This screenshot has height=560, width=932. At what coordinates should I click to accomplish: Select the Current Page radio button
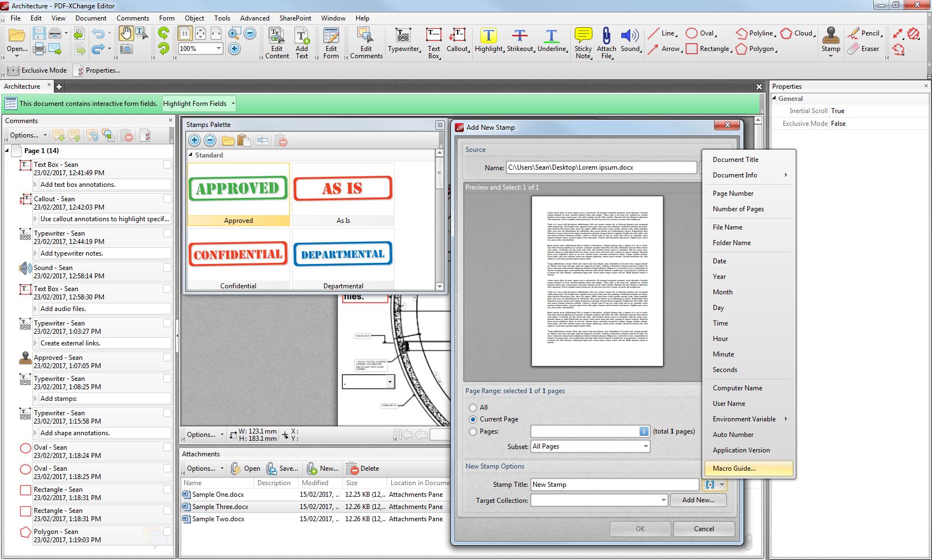(473, 419)
